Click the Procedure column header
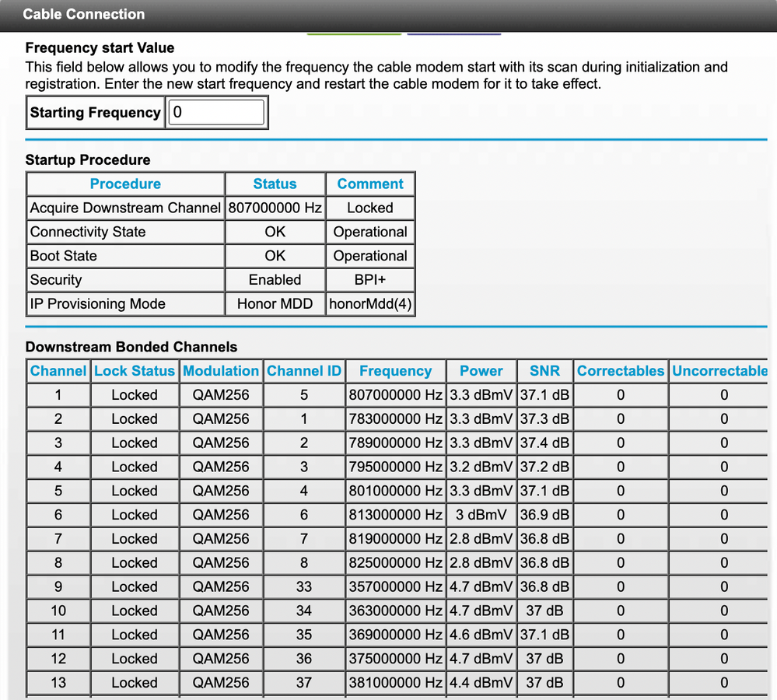The width and height of the screenshot is (777, 700). (125, 184)
